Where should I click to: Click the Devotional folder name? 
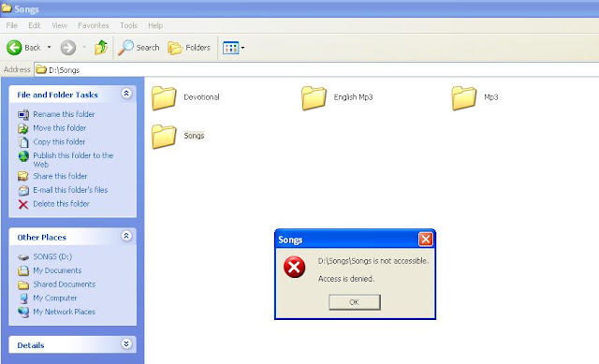coord(202,97)
